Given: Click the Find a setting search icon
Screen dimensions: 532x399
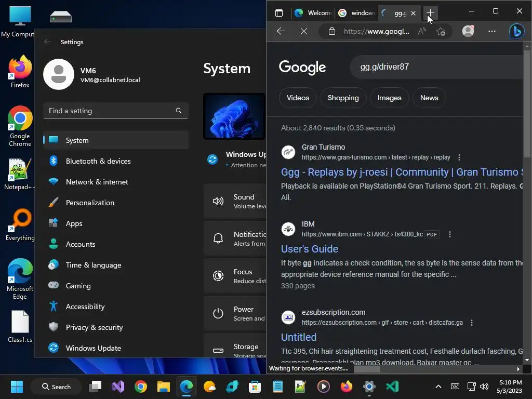Looking at the screenshot, I should [179, 111].
